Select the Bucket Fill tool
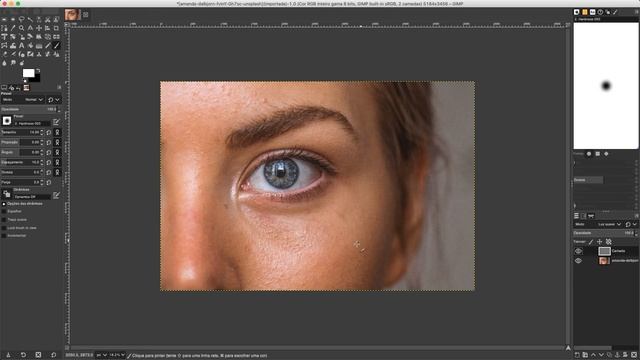 [x=30, y=45]
